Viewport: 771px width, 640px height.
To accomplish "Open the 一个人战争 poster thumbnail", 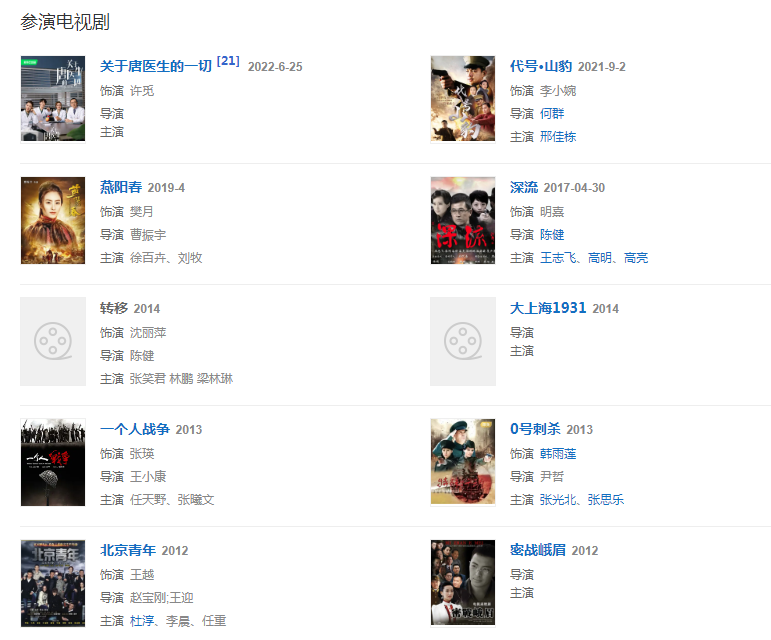I will (53, 462).
